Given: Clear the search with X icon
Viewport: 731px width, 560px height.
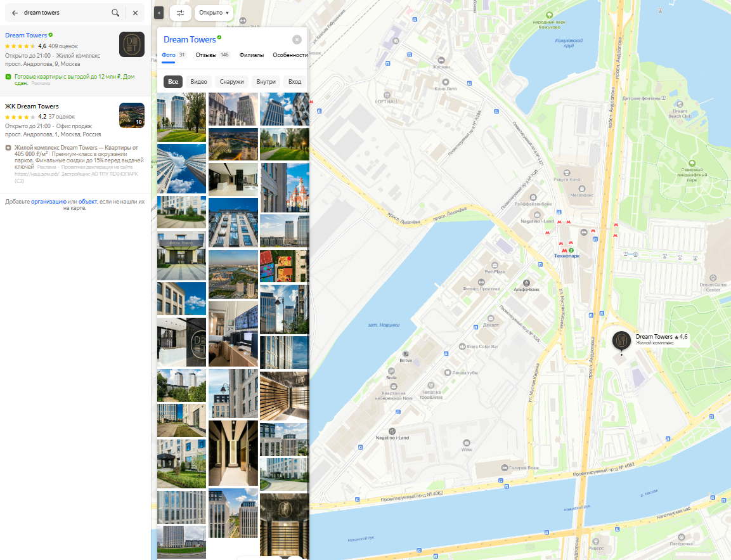Looking at the screenshot, I should pyautogui.click(x=135, y=13).
